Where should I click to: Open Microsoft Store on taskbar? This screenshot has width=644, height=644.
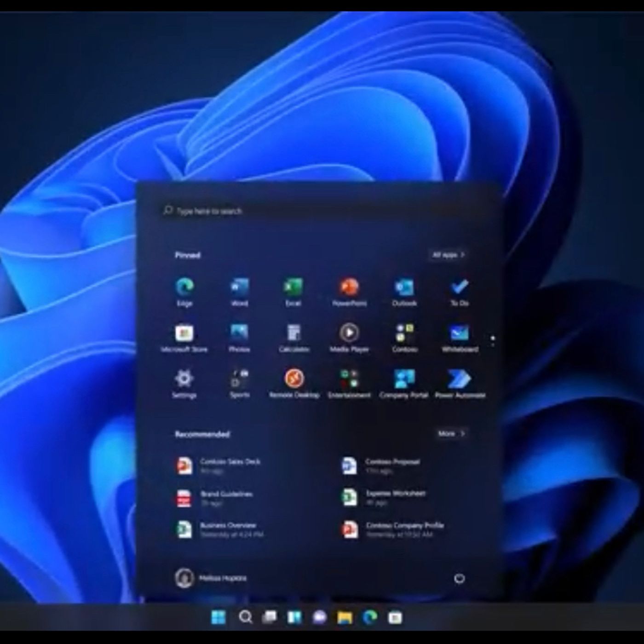click(395, 617)
